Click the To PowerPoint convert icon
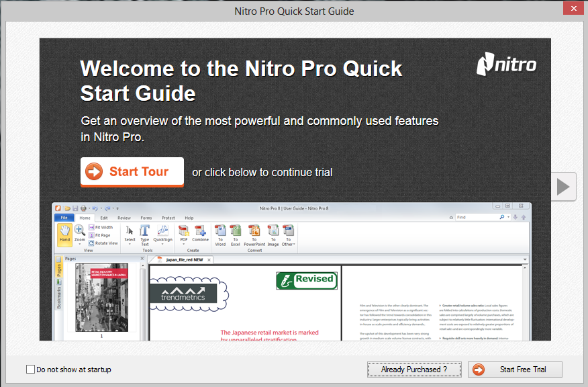Viewport: 588px width, 387px height. coord(254,235)
